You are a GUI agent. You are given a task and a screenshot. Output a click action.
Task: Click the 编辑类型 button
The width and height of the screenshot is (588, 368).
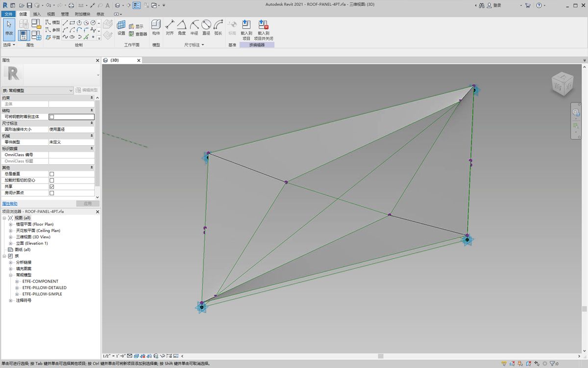87,90
